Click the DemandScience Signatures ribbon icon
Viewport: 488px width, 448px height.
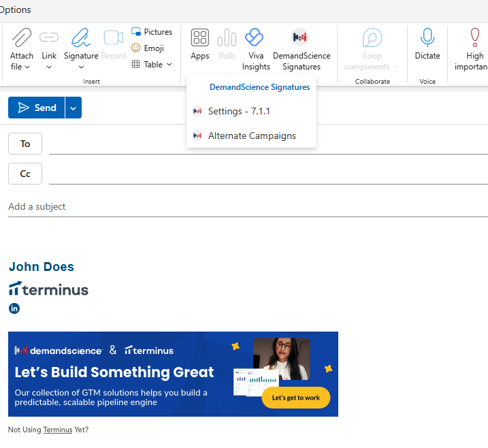pyautogui.click(x=299, y=37)
